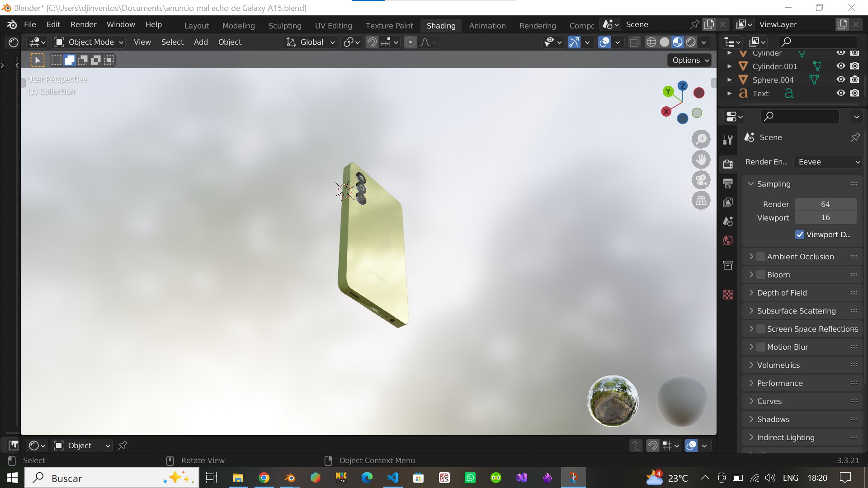Open the Options dropdown

689,60
